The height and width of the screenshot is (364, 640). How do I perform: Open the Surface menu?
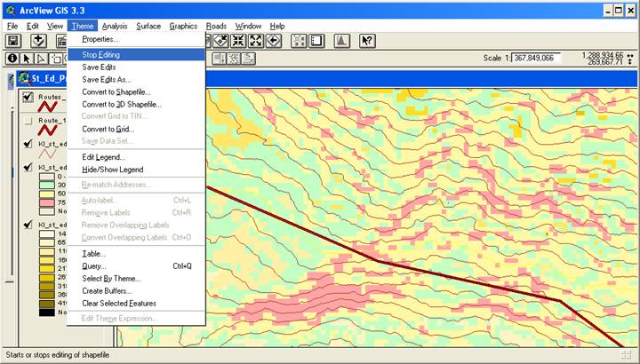coord(148,26)
